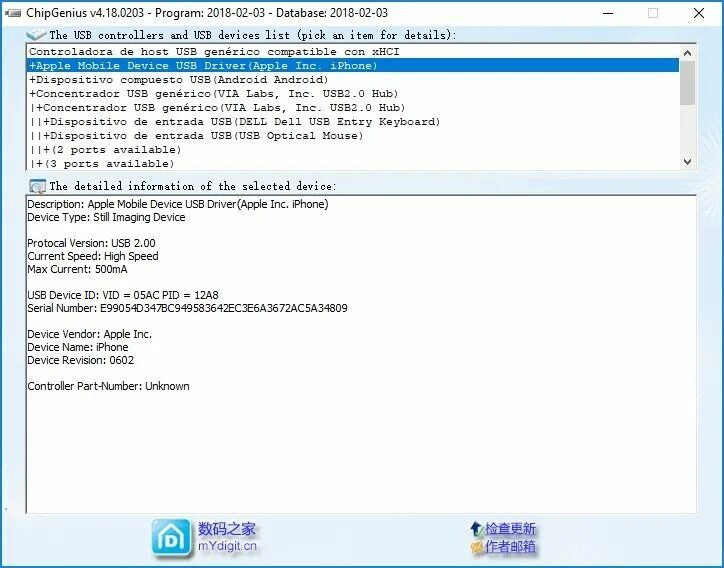Click the Current Speed High Speed line
Screen dimensions: 724x568
click(93, 256)
